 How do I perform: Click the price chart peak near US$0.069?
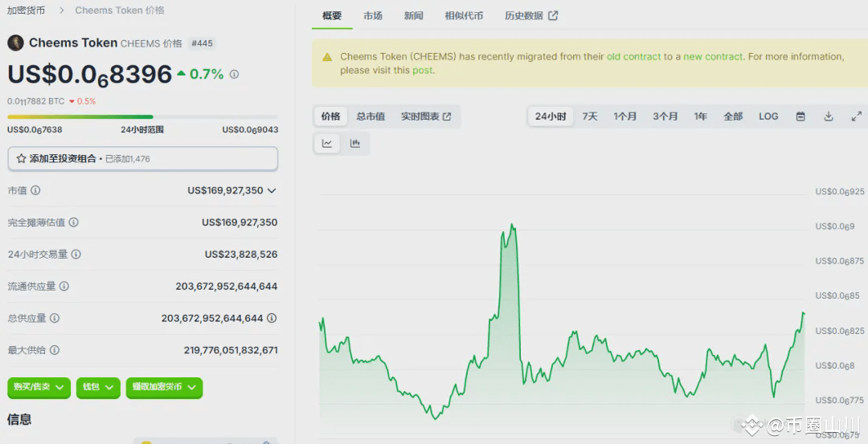(513, 226)
